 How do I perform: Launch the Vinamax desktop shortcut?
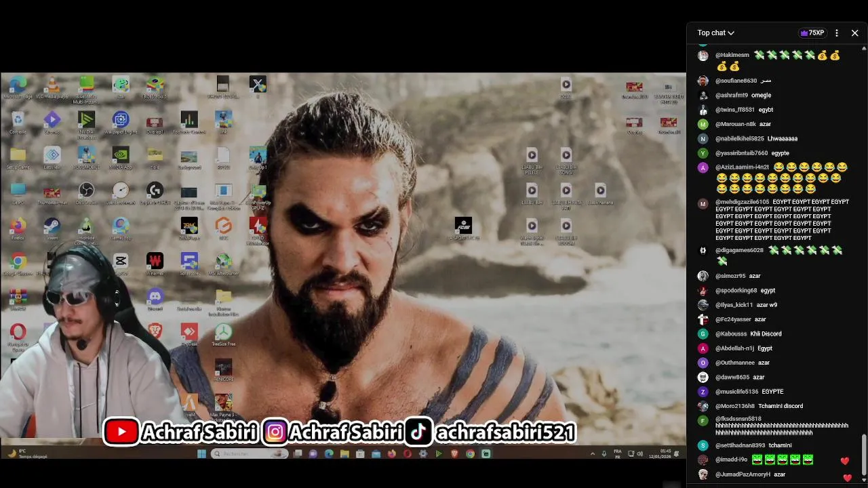(155, 264)
